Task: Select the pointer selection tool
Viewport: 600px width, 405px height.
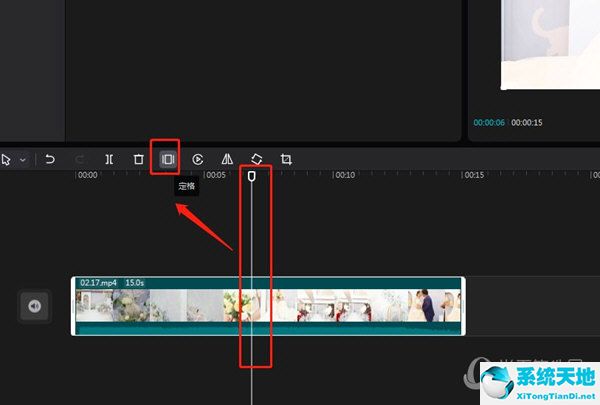Action: (x=6, y=159)
